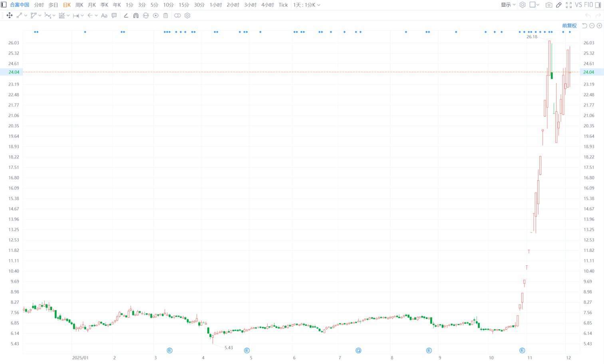Screen dimensions: 604x364
Task: Click the E event marker near March
Action: pos(169,350)
